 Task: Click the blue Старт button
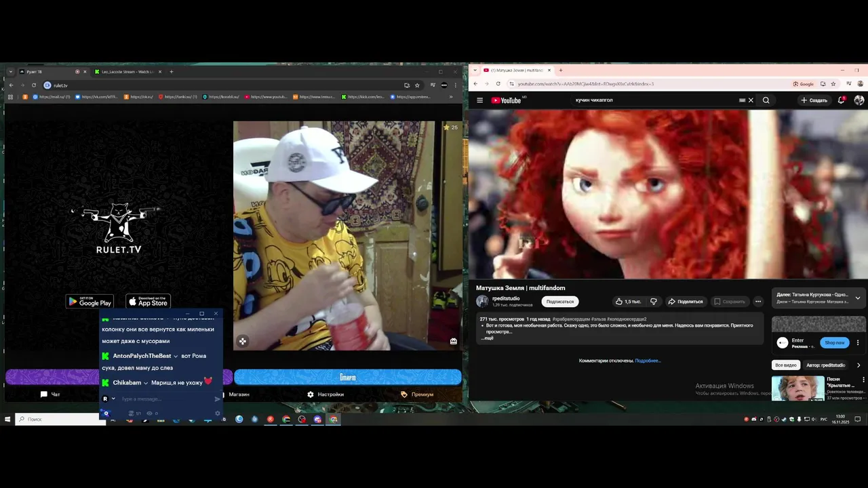coord(347,377)
